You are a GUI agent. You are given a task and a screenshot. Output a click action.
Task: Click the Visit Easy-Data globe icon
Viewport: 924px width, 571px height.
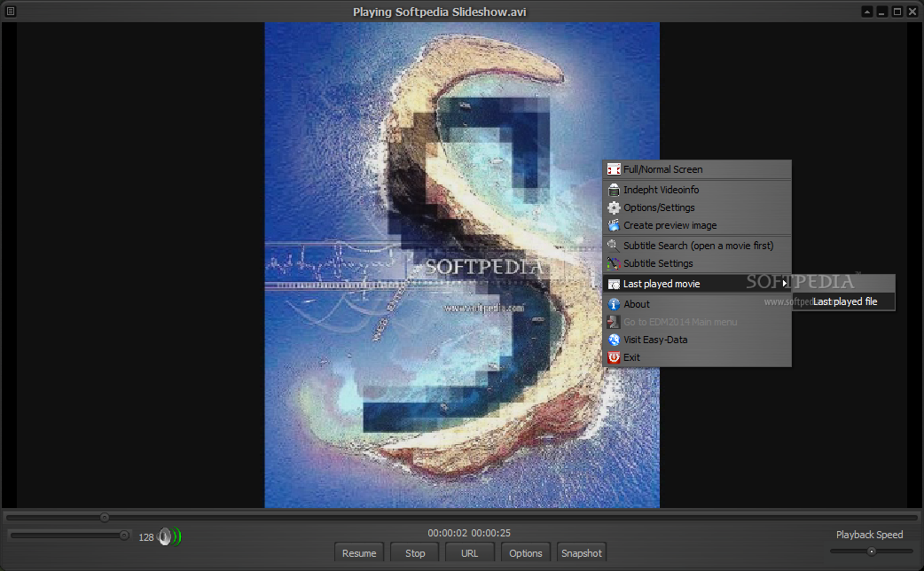point(614,340)
